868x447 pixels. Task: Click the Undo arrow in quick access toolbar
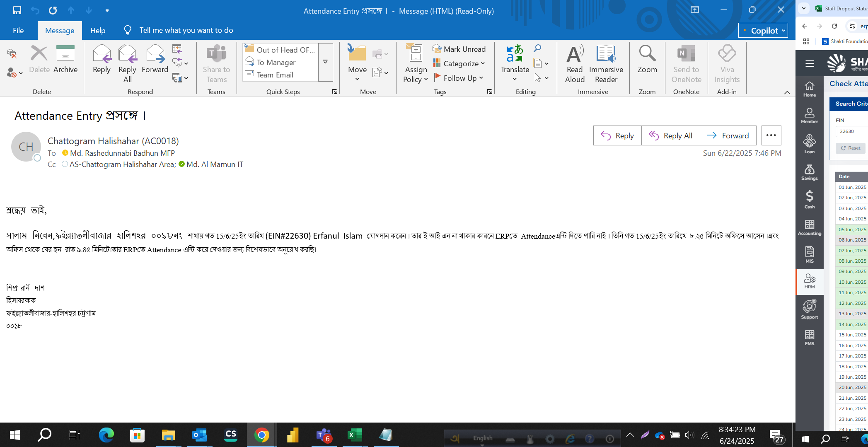coord(35,10)
